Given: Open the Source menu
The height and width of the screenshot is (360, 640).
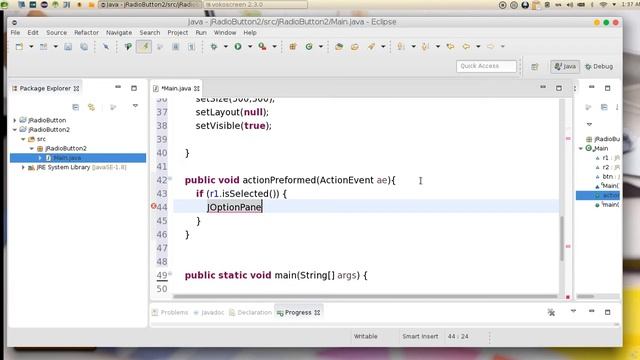Looking at the screenshot, I should pyautogui.click(x=56, y=33).
